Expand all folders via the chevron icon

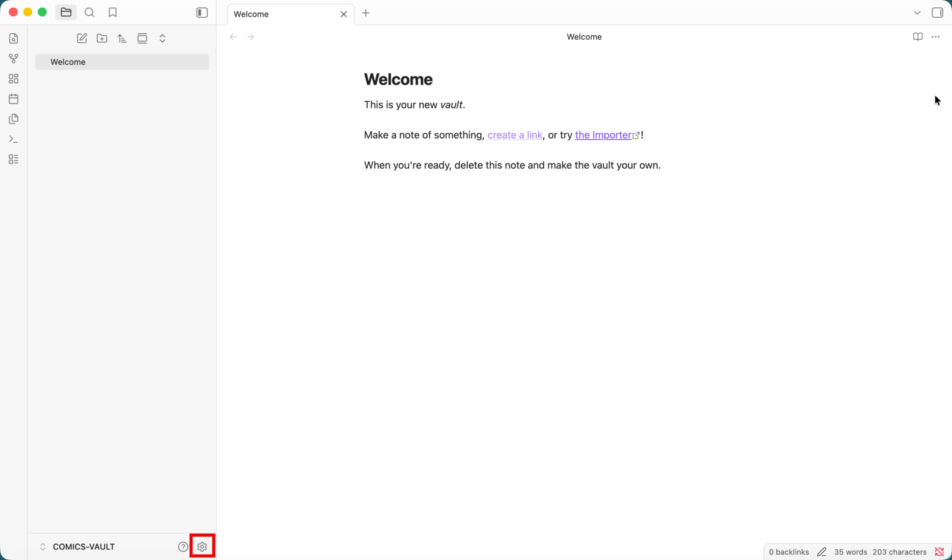click(162, 38)
